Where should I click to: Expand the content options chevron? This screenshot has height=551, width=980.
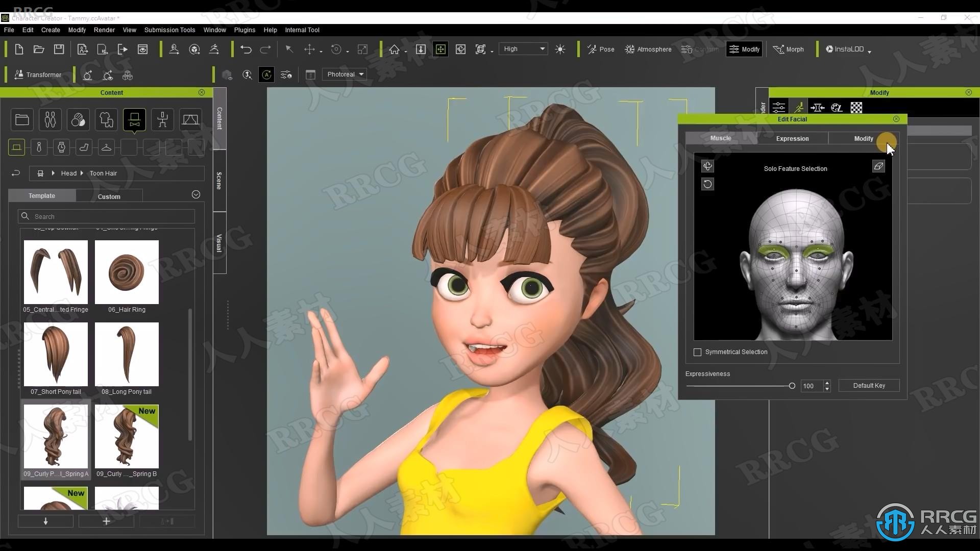[x=196, y=194]
